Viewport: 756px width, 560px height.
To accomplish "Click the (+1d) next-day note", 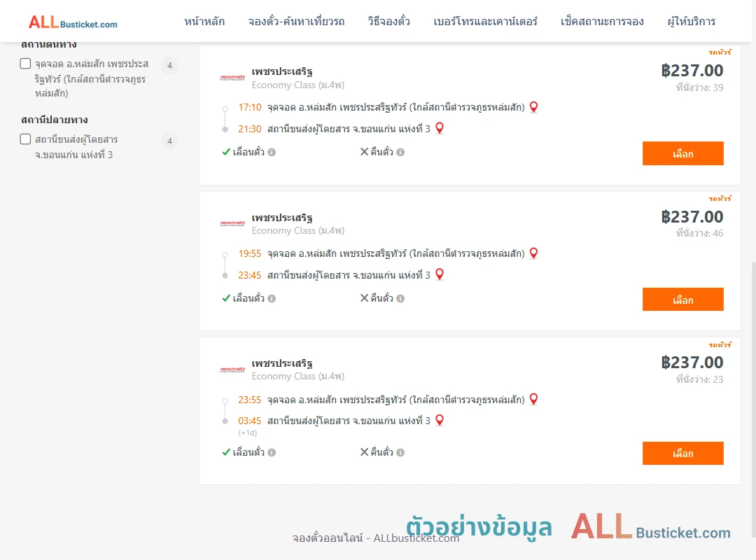I will point(247,433).
